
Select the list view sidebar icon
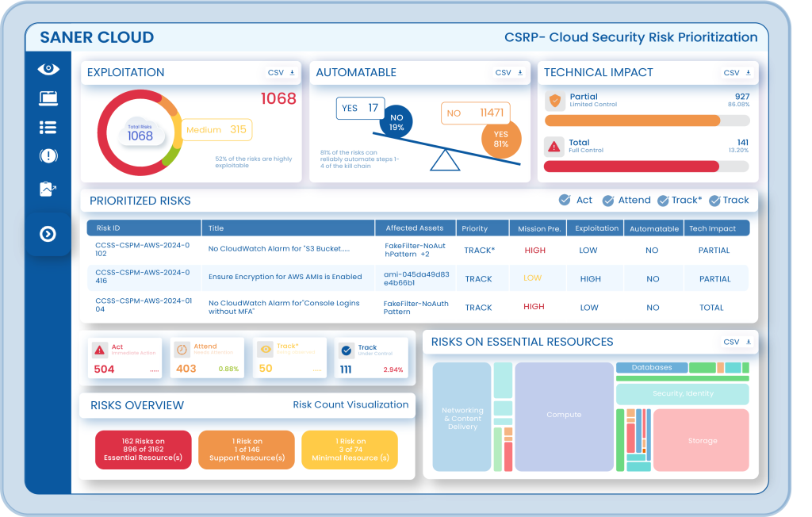pos(48,128)
